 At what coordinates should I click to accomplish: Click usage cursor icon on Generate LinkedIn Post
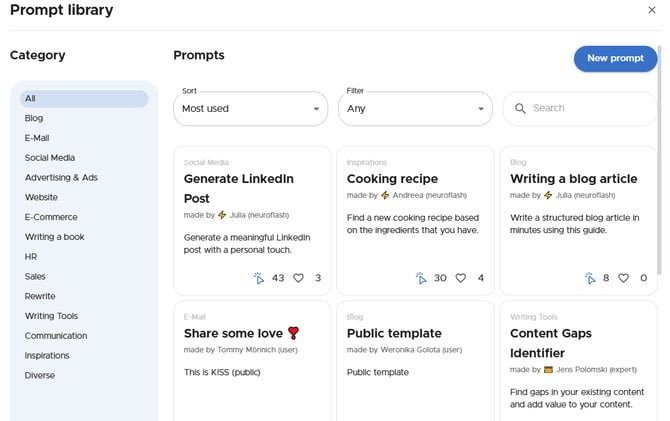click(258, 278)
